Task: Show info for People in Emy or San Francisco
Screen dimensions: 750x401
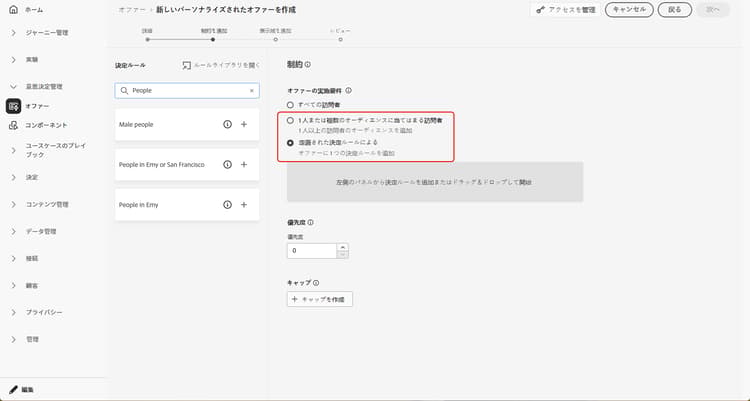Action: tap(228, 165)
